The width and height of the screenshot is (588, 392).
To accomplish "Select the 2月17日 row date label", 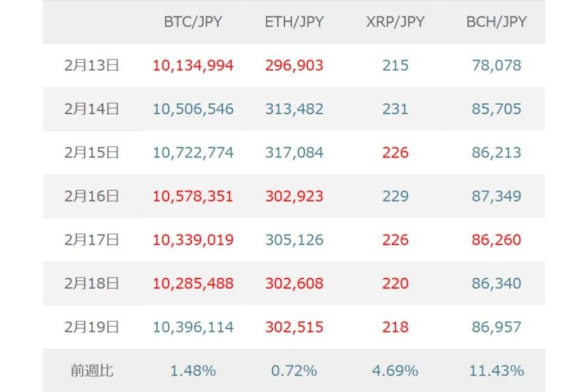I will 92,240.
